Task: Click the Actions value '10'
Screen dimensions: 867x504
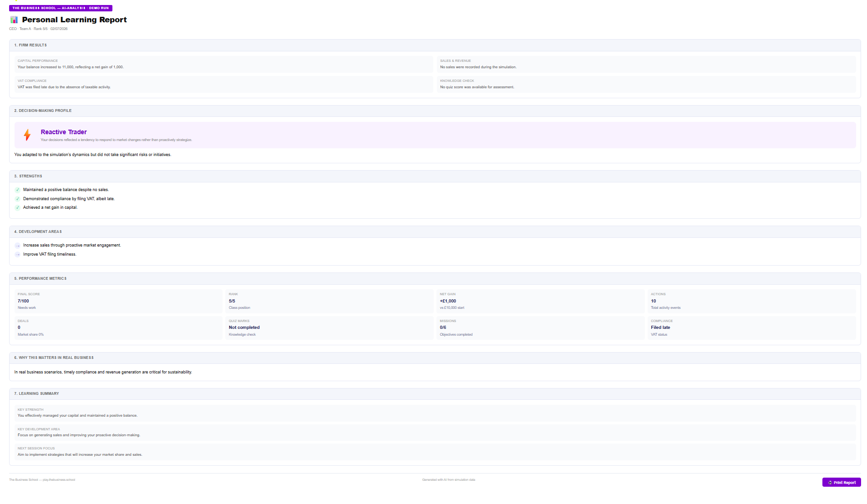Action: [x=654, y=301]
